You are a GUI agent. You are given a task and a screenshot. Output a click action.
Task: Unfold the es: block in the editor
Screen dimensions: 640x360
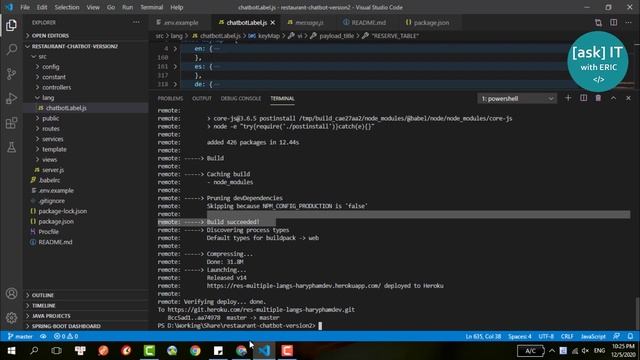175,67
